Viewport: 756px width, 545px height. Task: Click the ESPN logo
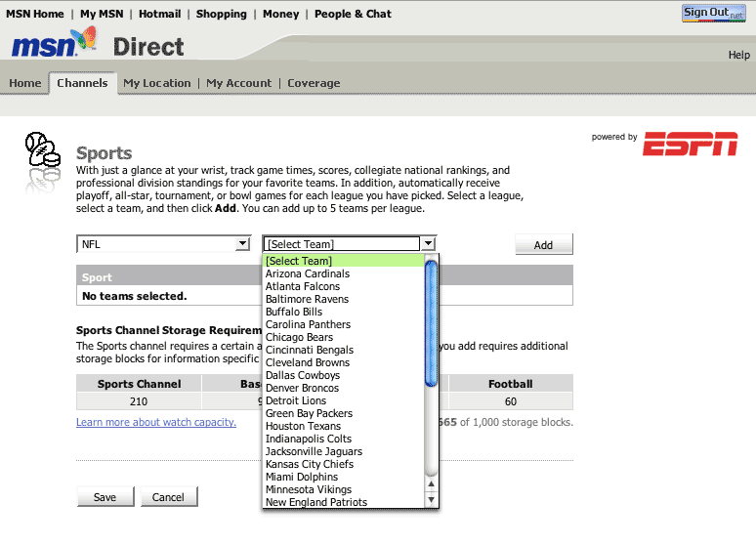[x=690, y=144]
